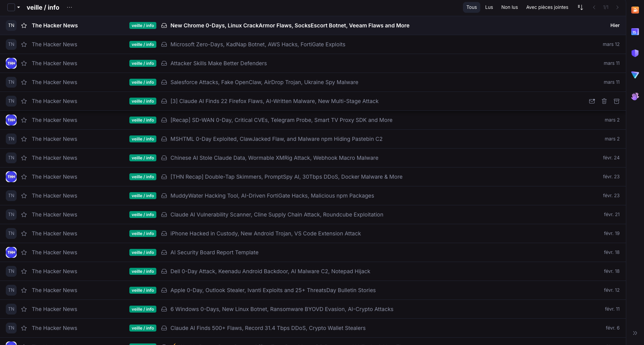Click the THN avatar on the SD-WAN 0-Day Recap email

[x=11, y=120]
